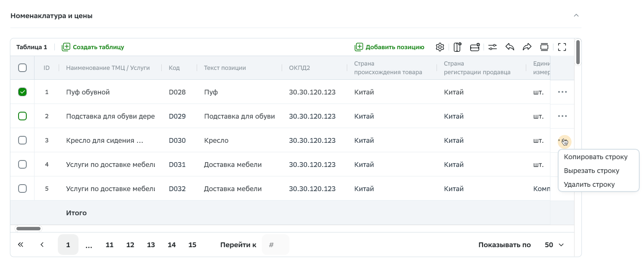Open table settings gear icon
Viewport: 644px width, 267px height.
point(440,47)
